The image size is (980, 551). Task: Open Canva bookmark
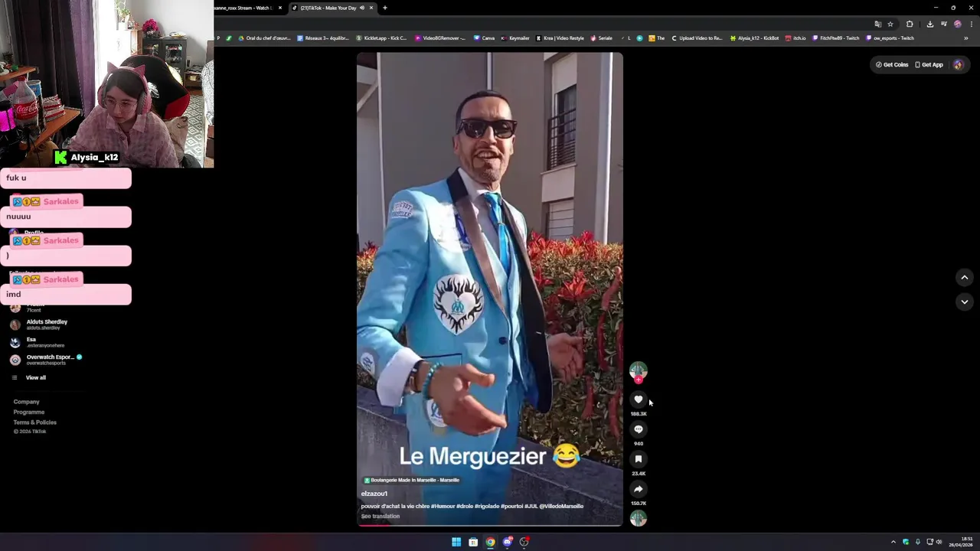point(484,38)
